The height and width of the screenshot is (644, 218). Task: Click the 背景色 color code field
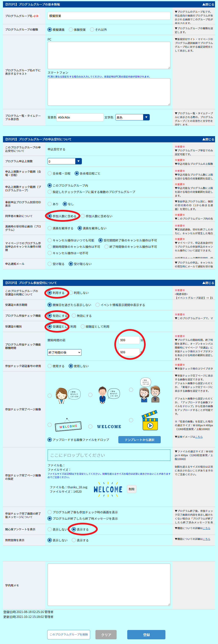coord(80,117)
